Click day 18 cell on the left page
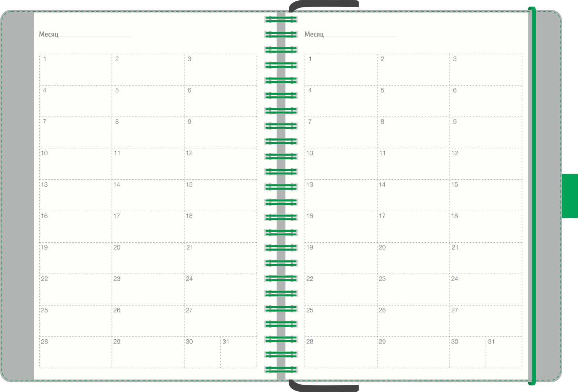 [221, 227]
